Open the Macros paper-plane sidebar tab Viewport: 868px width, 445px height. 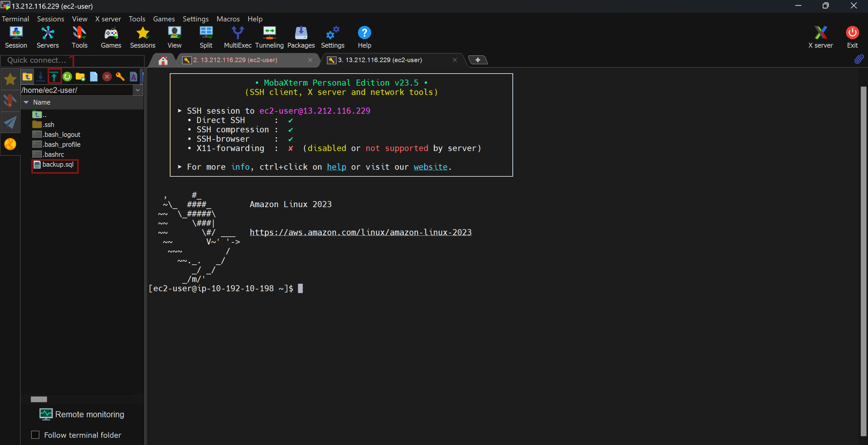[x=10, y=122]
